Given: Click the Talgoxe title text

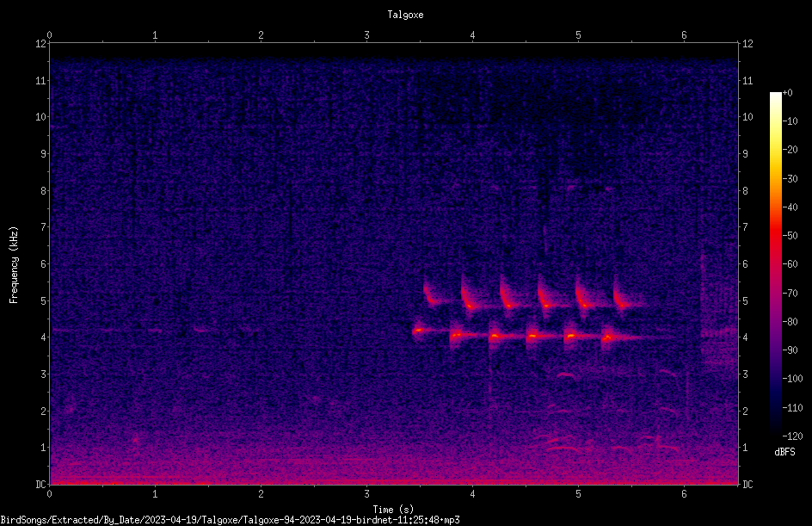Looking at the screenshot, I should [x=405, y=15].
